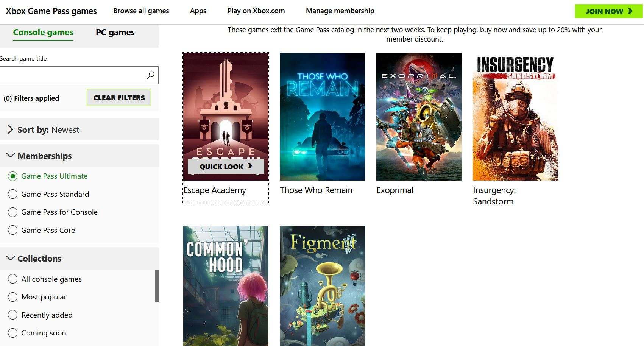This screenshot has height=346, width=644.
Task: Open the Figment game cover
Action: click(322, 286)
